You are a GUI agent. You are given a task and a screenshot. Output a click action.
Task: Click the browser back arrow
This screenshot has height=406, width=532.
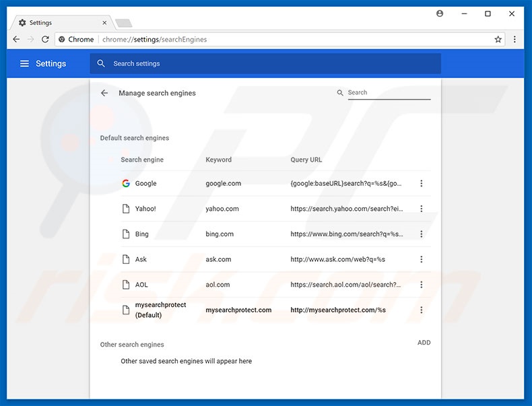[x=16, y=39]
